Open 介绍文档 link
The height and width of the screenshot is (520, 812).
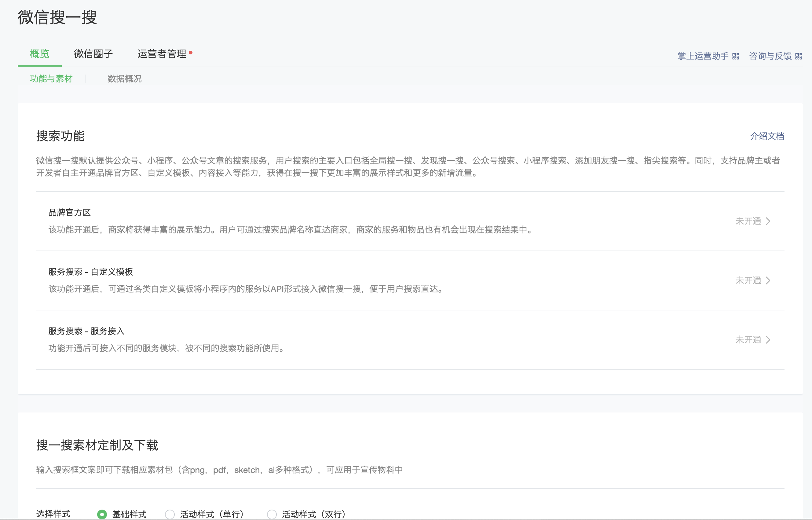[x=767, y=136]
